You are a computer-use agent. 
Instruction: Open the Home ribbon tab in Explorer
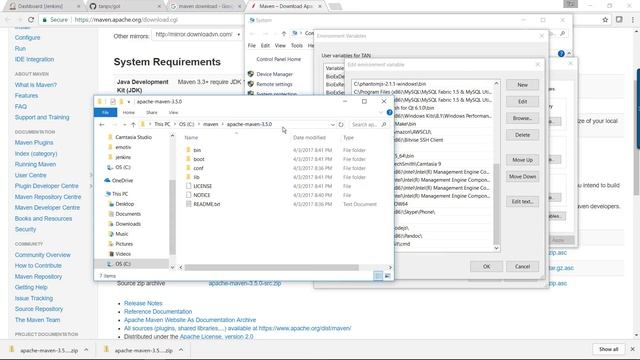pos(129,112)
